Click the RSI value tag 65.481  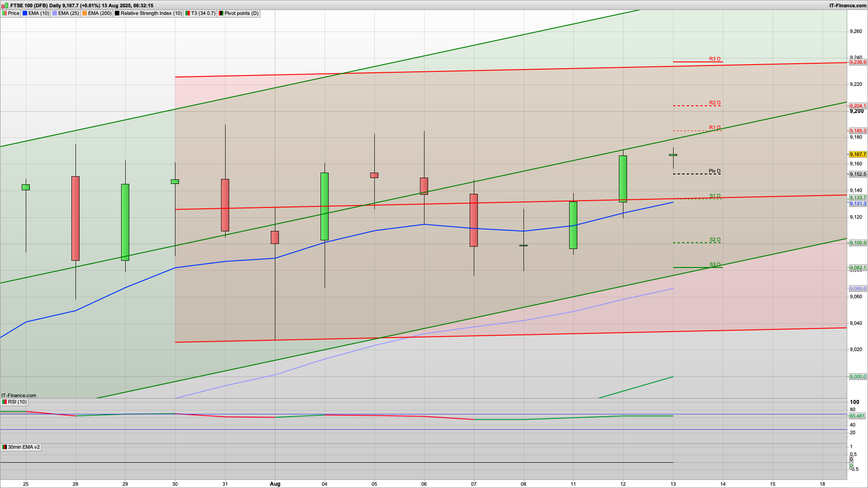[857, 416]
